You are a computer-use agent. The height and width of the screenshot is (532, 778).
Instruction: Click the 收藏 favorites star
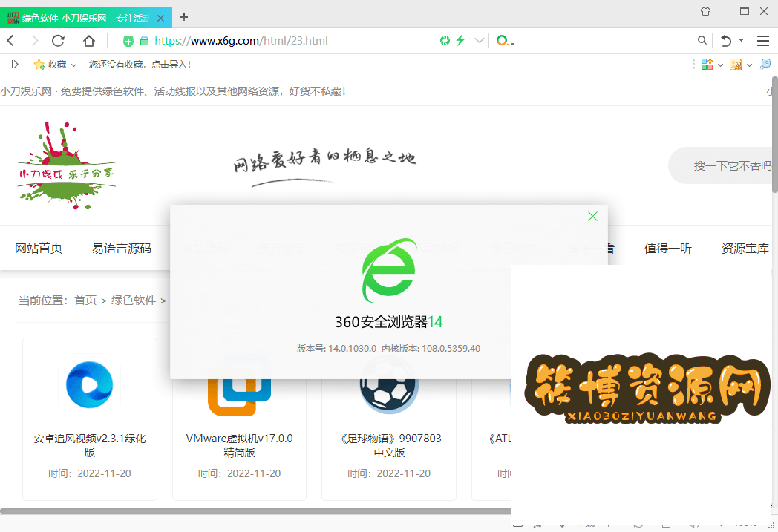point(39,65)
